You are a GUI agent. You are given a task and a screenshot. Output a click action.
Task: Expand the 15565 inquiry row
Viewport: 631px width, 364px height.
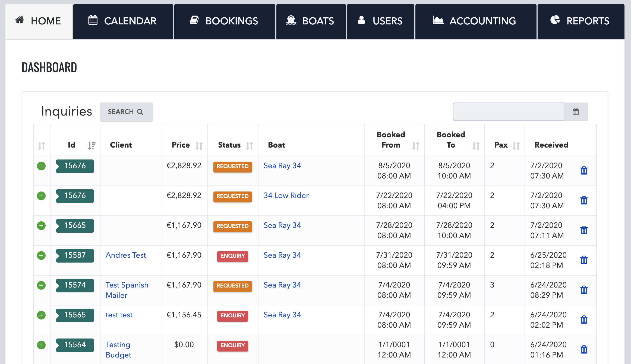[41, 315]
